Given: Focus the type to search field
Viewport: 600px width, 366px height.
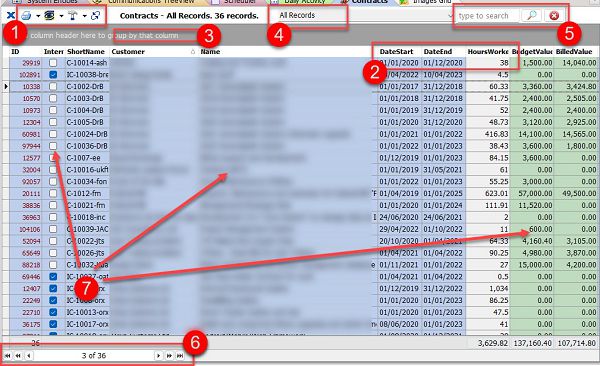Looking at the screenshot, I should 487,16.
